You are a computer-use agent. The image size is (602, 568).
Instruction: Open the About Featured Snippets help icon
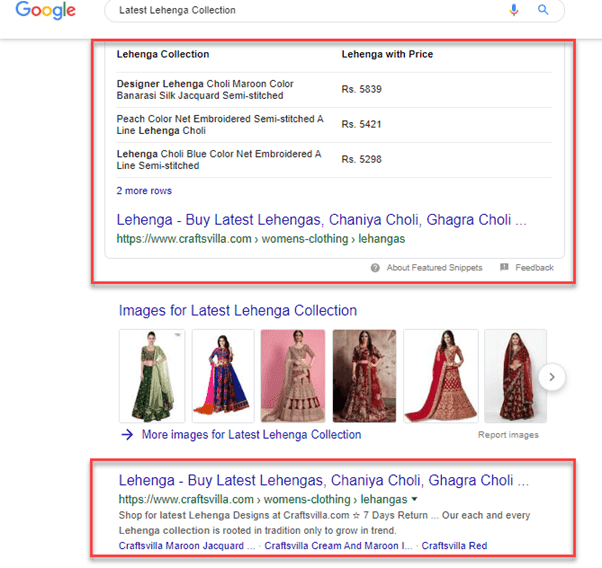click(375, 268)
